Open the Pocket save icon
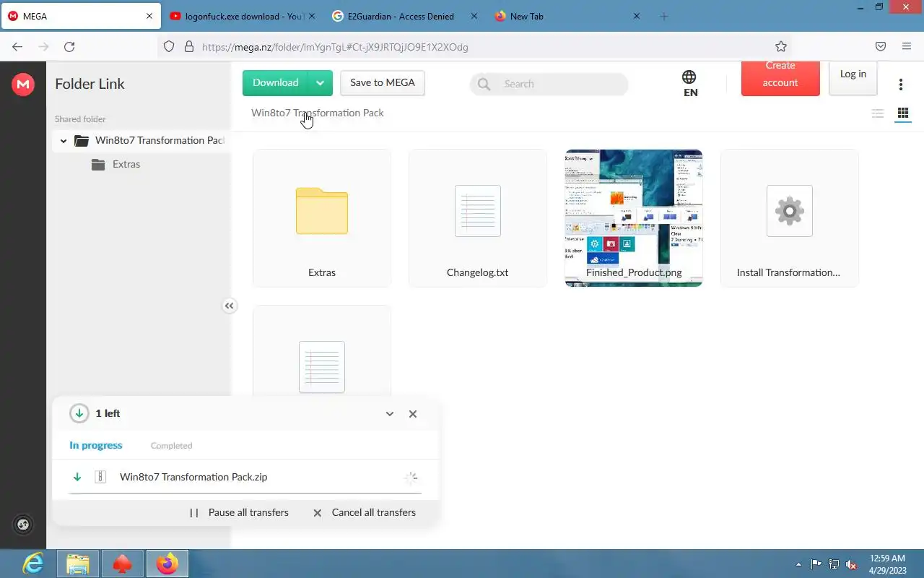The height and width of the screenshot is (578, 924). [881, 47]
